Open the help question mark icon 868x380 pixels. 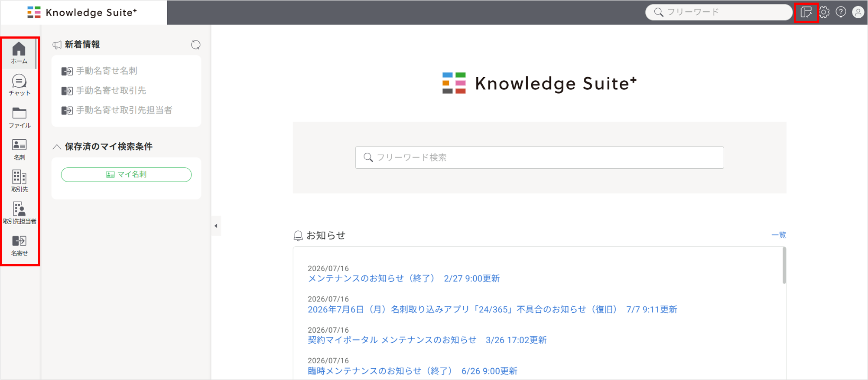[x=841, y=12]
